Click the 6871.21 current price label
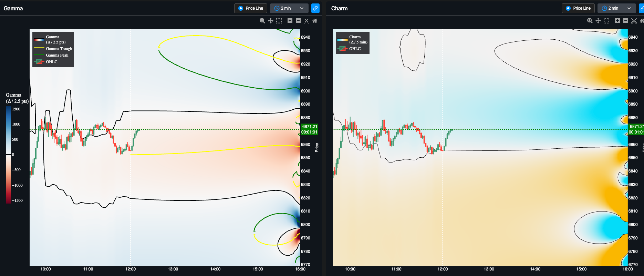 coord(309,129)
